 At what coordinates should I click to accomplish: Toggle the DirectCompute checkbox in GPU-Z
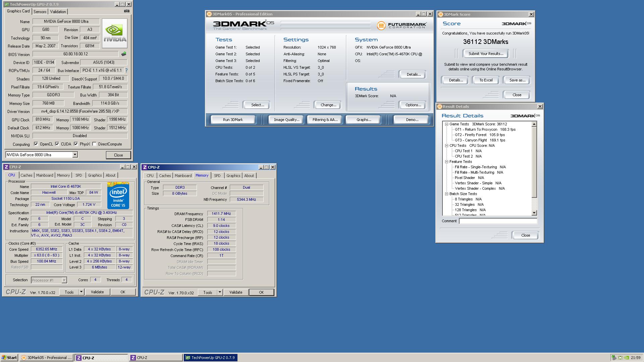pyautogui.click(x=94, y=144)
